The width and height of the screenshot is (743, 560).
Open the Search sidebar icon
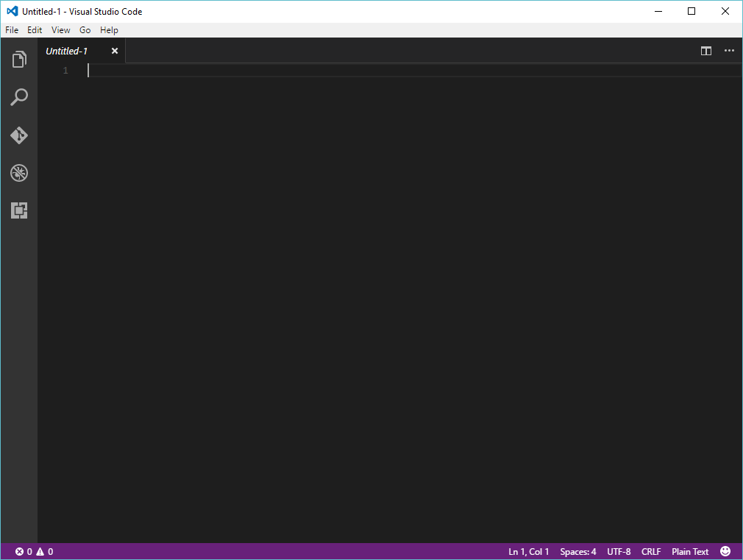click(x=19, y=97)
